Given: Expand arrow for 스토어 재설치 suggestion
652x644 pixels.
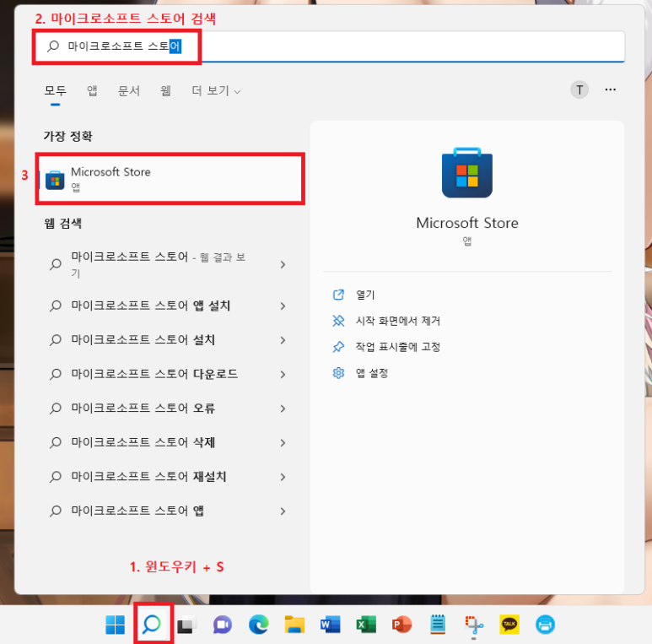Looking at the screenshot, I should 283,477.
